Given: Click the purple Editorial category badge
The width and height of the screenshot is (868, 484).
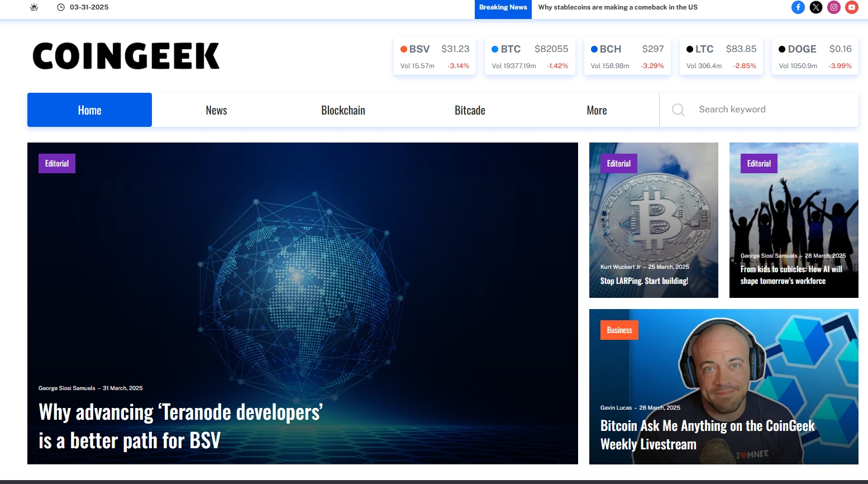Looking at the screenshot, I should click(56, 163).
